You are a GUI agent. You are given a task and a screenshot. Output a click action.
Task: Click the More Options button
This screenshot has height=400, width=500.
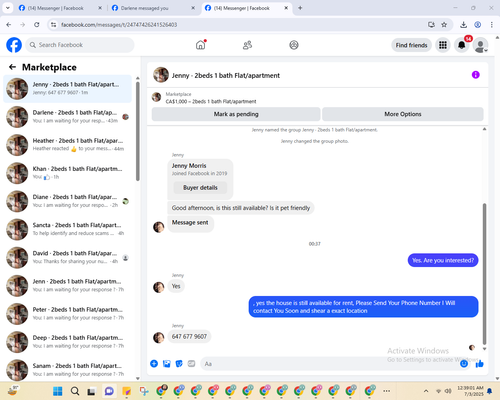coord(403,114)
